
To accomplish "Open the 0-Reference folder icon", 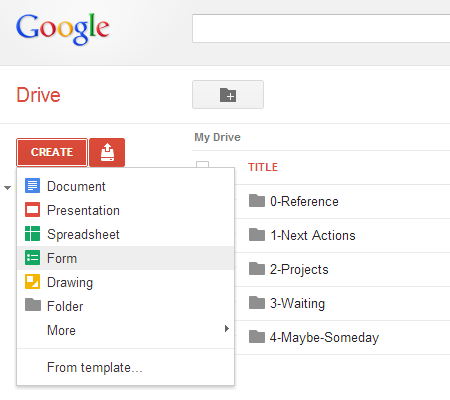I will [257, 201].
